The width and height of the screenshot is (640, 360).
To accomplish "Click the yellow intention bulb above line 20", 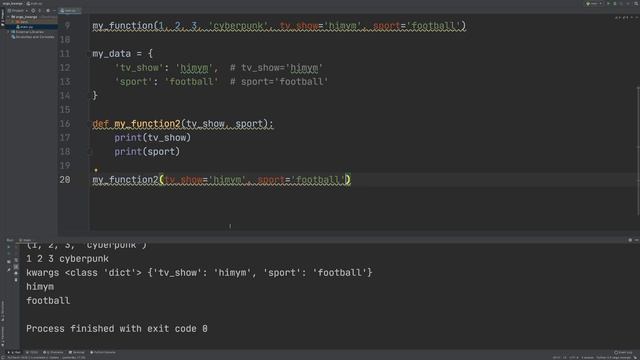I will click(x=96, y=170).
